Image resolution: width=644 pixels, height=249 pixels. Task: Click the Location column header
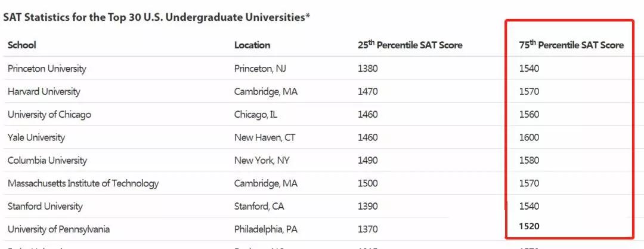point(252,45)
